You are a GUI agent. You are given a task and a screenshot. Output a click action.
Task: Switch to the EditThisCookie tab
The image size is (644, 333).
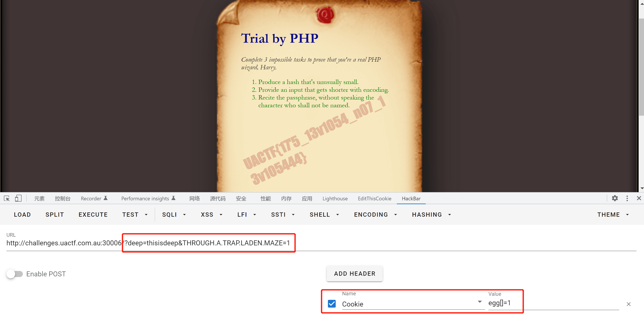point(374,199)
